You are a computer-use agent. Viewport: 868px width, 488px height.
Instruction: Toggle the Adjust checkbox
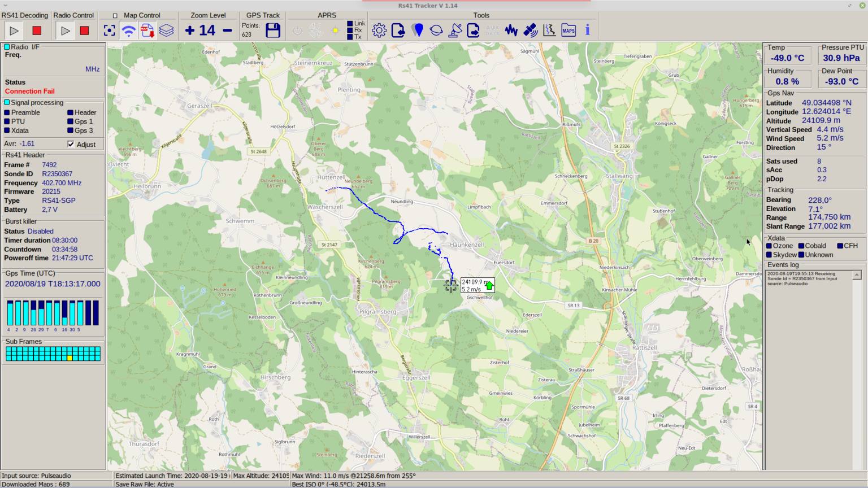click(71, 144)
